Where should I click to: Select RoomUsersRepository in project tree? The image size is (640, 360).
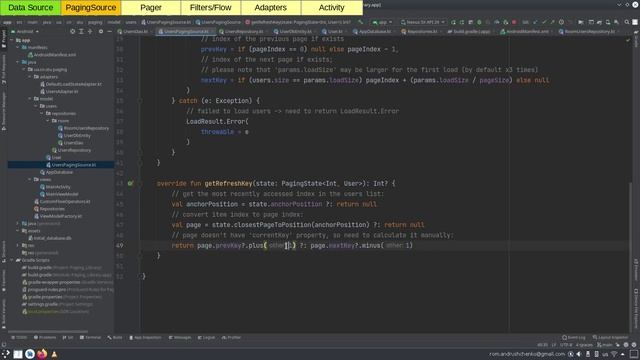click(86, 128)
